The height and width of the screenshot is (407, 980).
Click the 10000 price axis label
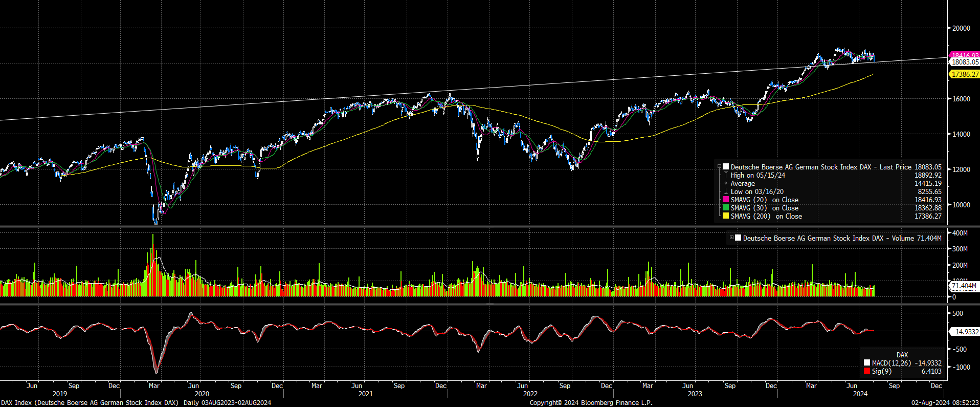[x=961, y=205]
